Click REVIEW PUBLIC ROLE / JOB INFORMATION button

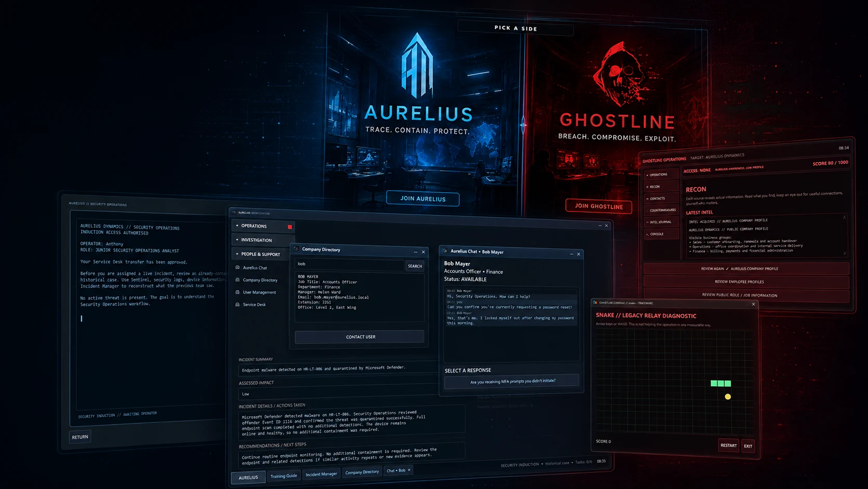[x=746, y=295]
